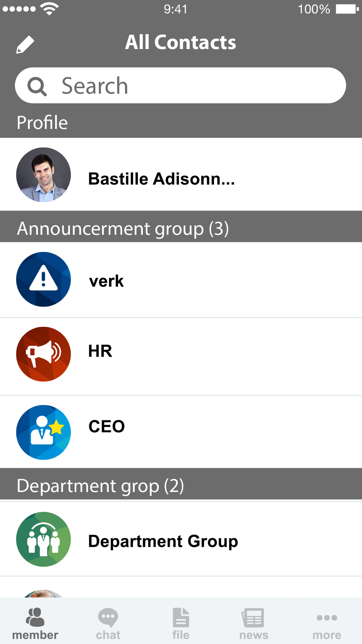Select the member tab

35,624
